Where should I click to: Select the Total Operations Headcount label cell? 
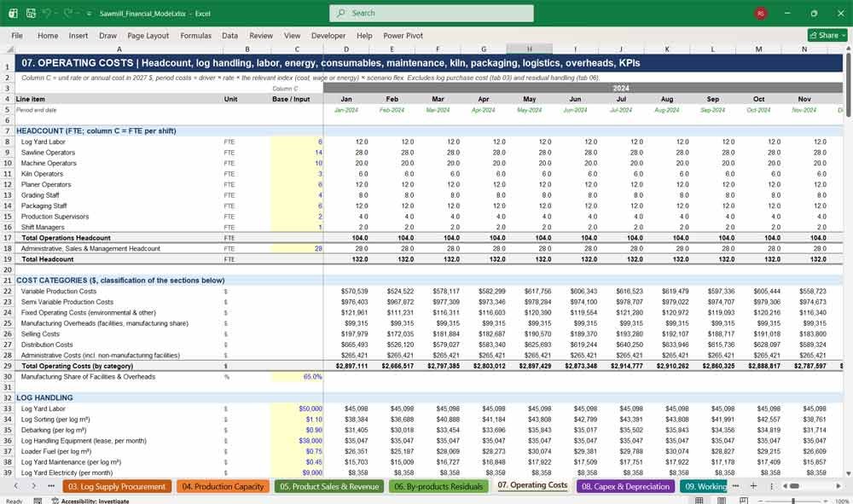119,238
